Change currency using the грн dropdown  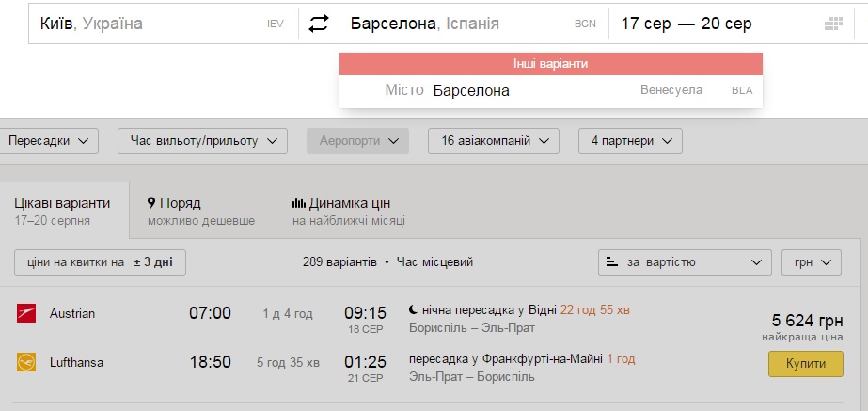point(812,262)
